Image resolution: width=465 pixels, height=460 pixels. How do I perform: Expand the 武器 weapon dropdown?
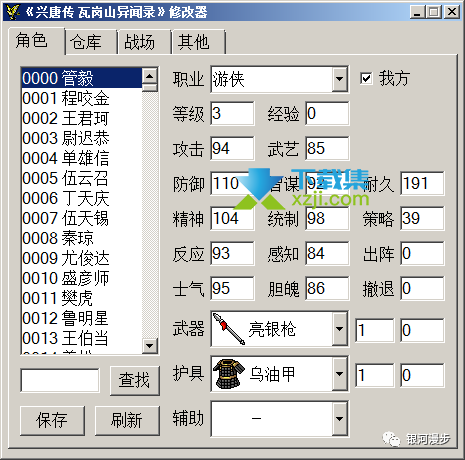(340, 329)
